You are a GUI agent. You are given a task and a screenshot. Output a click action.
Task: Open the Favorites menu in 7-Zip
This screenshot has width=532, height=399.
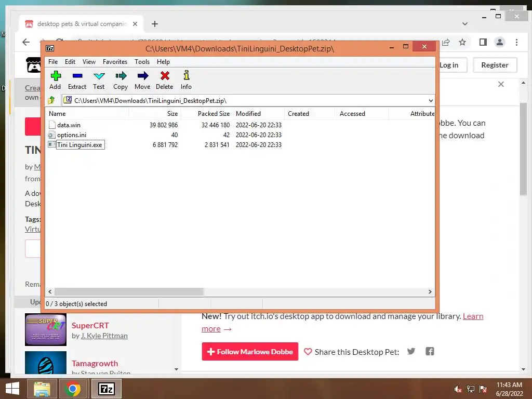coord(115,62)
